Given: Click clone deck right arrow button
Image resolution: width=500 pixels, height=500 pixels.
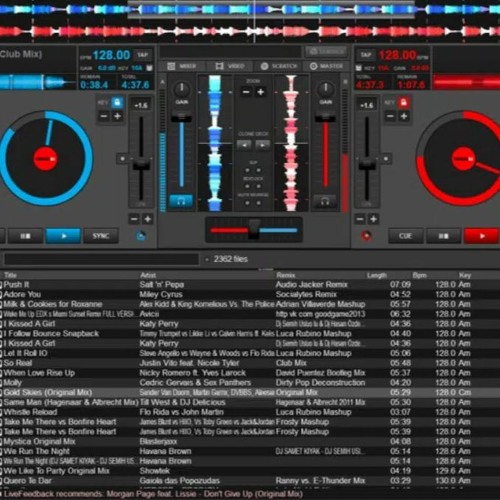Looking at the screenshot, I should point(263,145).
